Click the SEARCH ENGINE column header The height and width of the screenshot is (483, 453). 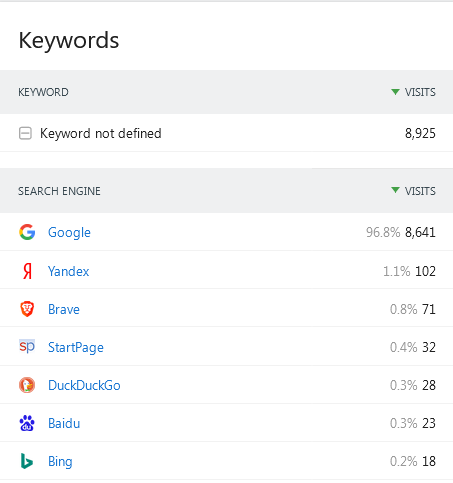pos(59,191)
